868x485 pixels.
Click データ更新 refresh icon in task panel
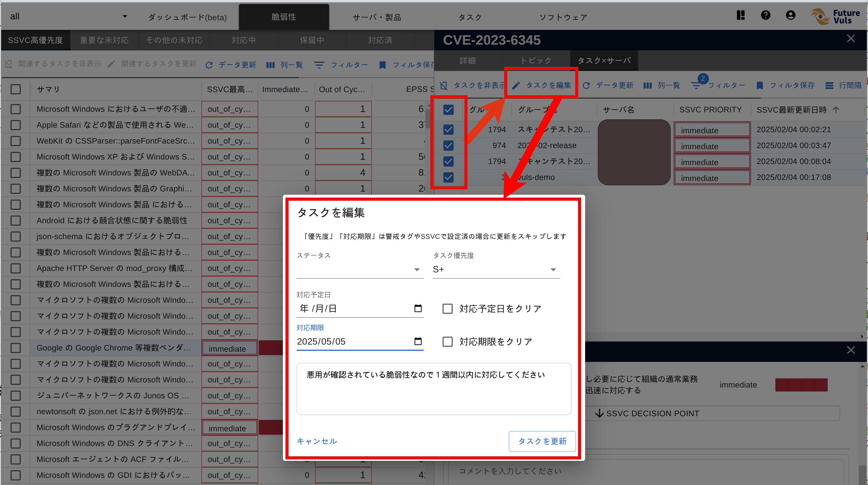586,85
